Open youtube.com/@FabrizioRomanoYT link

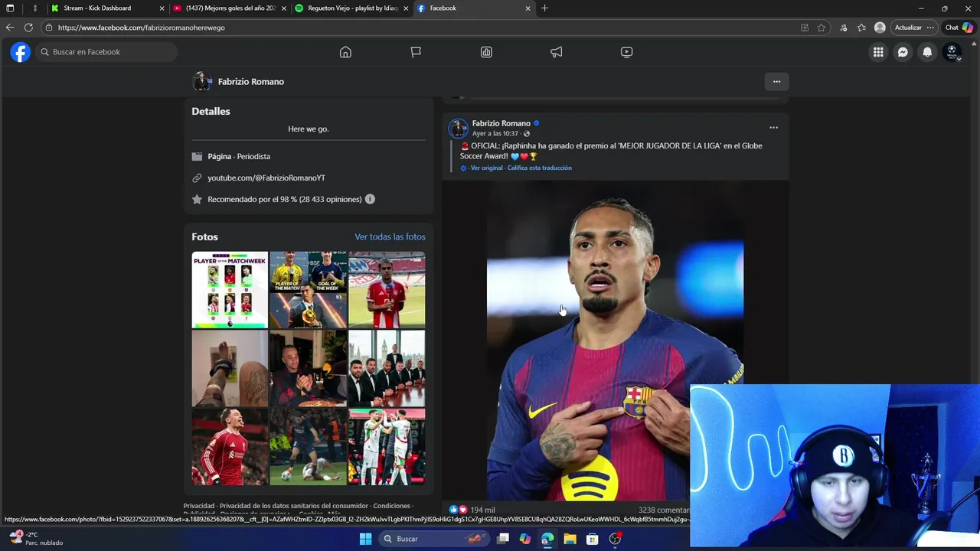tap(266, 178)
